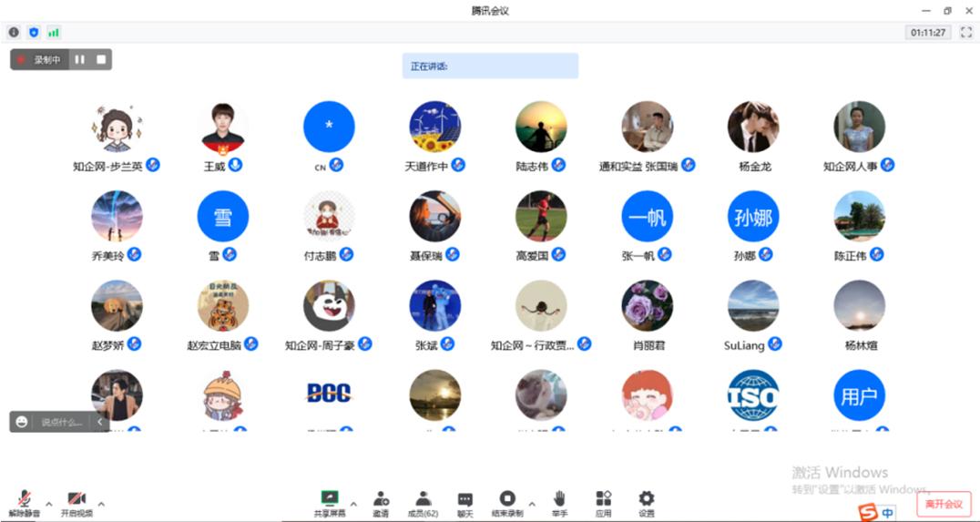Click the 正在讲话 speaking banner
Image resolution: width=980 pixels, height=522 pixels.
pos(490,66)
